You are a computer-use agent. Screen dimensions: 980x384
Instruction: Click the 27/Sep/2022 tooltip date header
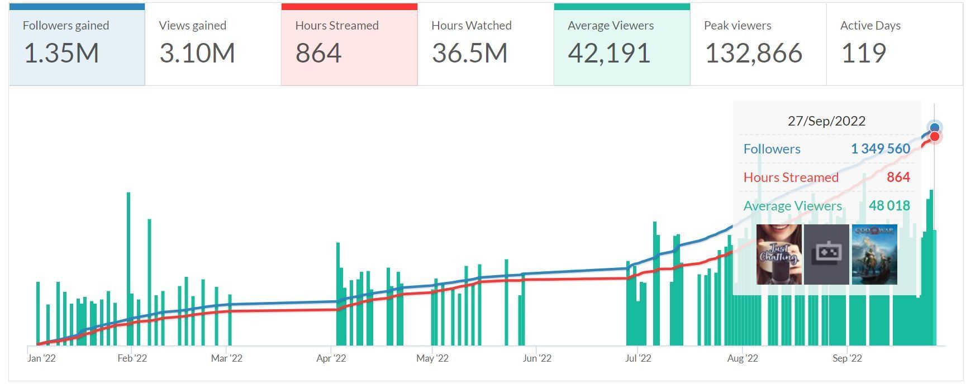pos(826,121)
